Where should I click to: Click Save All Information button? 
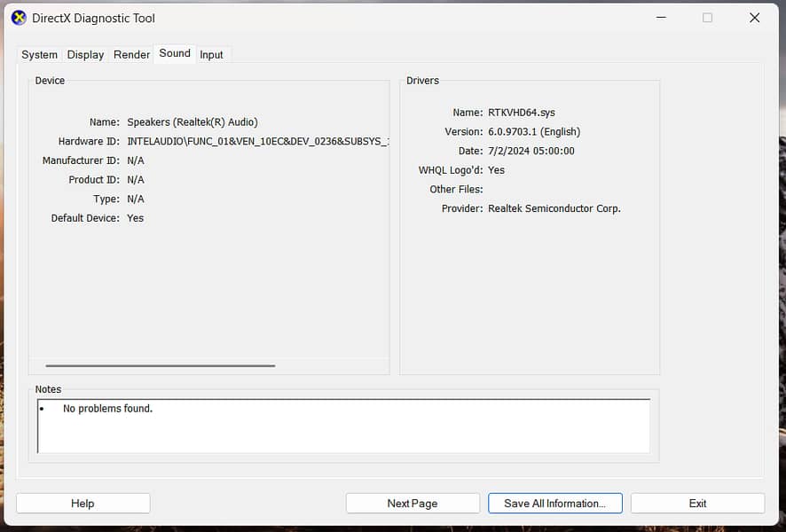(x=555, y=504)
